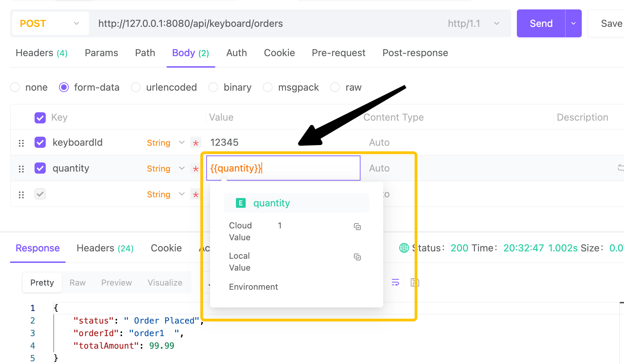Viewport: 624px width, 364px height.
Task: Click the quantity key name
Action: click(71, 168)
